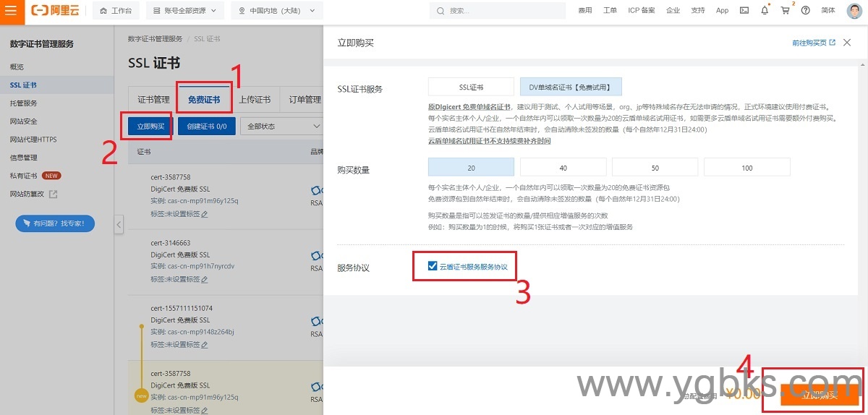Click the 证书 column header
The height and width of the screenshot is (415, 868).
click(144, 152)
